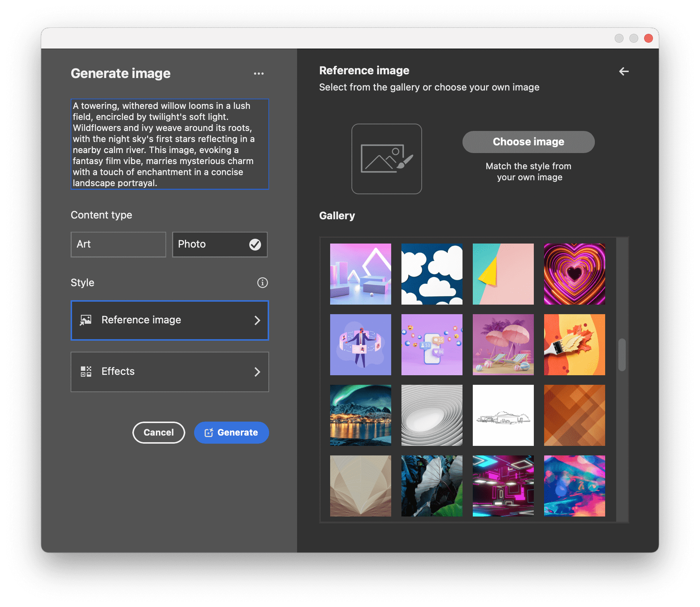Select the businessman illustration thumbnail

click(361, 345)
